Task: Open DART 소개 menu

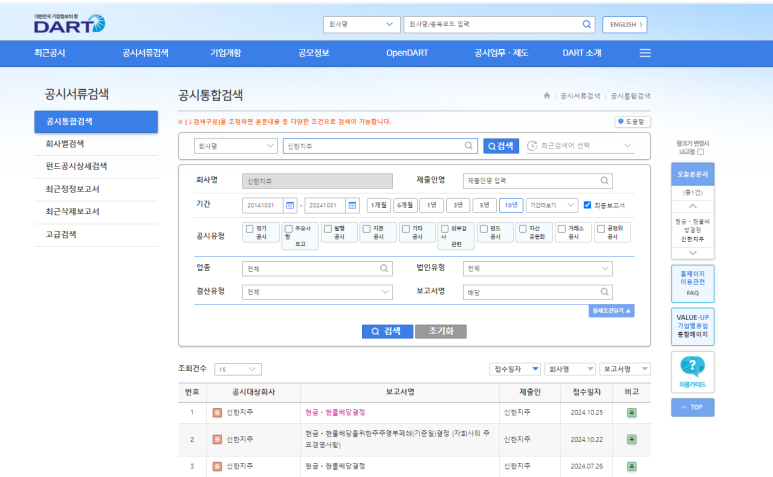Action: coord(582,53)
